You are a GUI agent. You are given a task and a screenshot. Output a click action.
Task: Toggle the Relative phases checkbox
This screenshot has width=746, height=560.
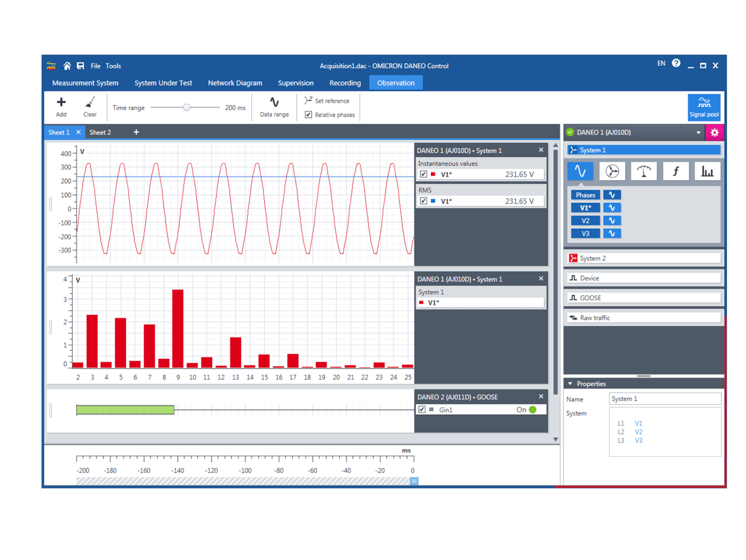coord(308,114)
